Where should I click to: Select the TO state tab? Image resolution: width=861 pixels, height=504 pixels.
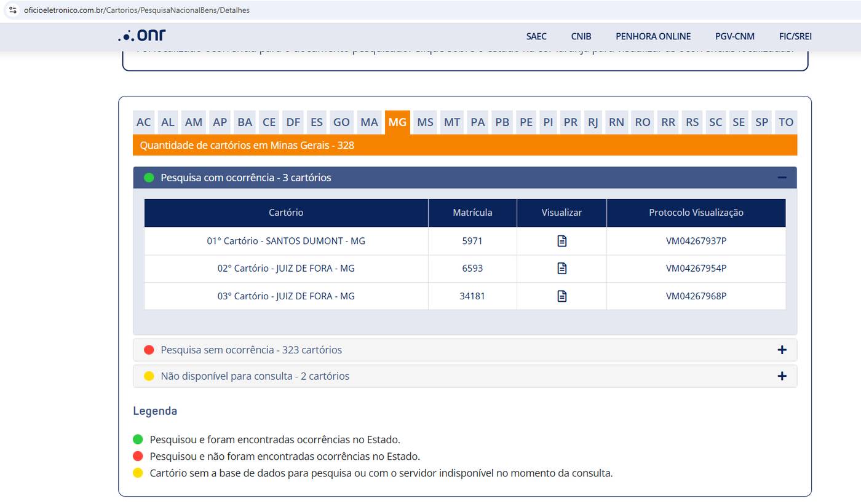coord(786,122)
